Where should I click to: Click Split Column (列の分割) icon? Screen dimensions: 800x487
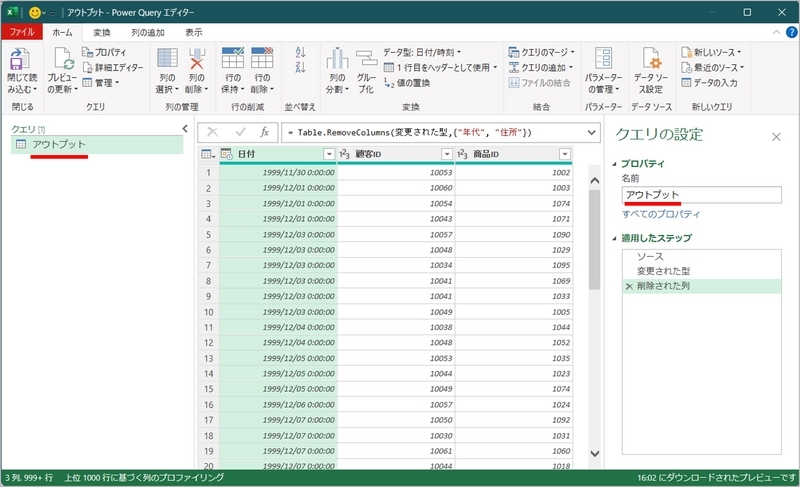(337, 58)
